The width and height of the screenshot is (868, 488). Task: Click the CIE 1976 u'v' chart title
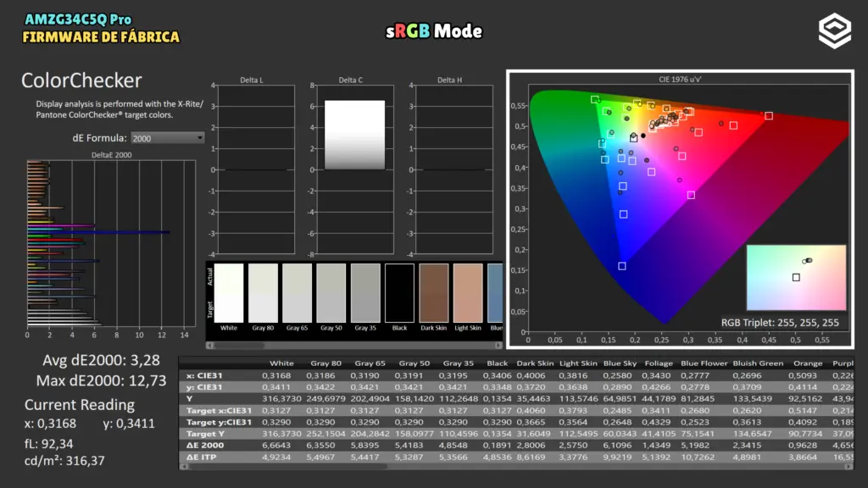pos(680,79)
